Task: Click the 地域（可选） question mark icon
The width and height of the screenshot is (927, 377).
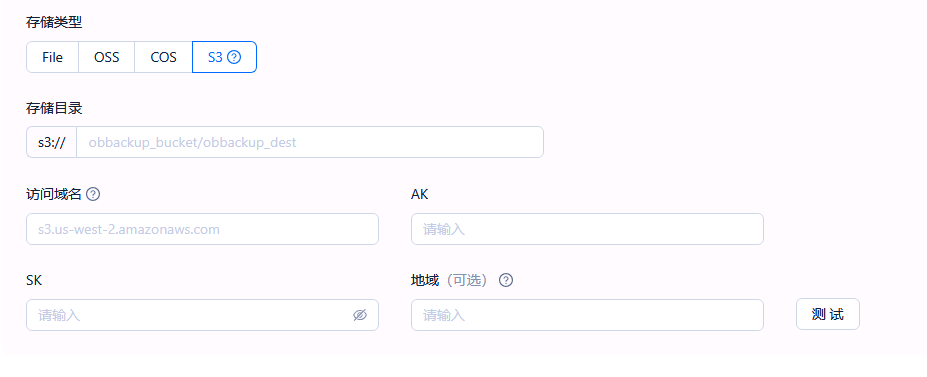Action: (505, 280)
